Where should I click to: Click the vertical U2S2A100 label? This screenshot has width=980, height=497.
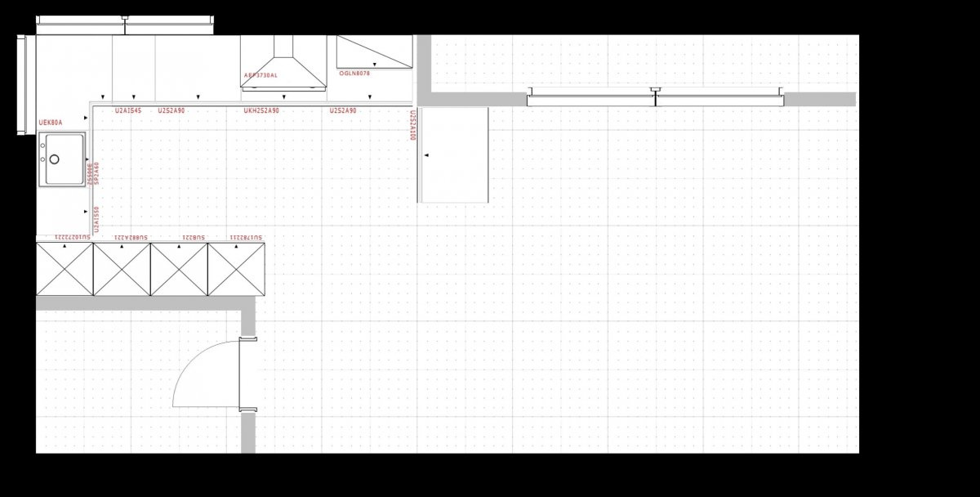click(413, 125)
